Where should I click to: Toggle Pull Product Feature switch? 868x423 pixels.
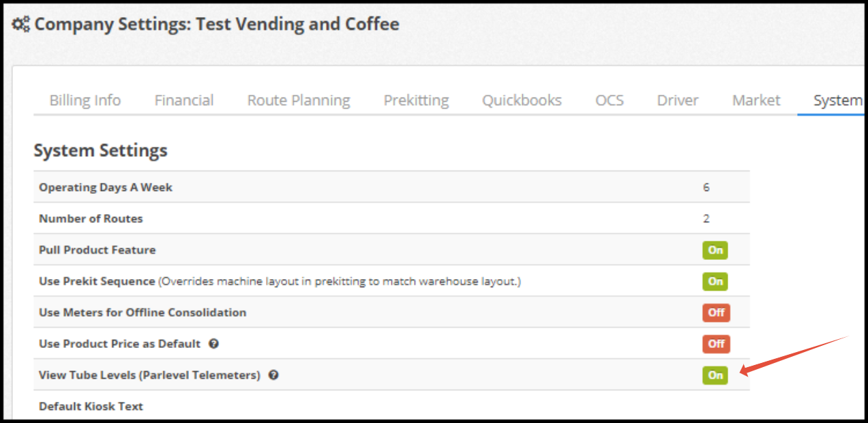[715, 250]
